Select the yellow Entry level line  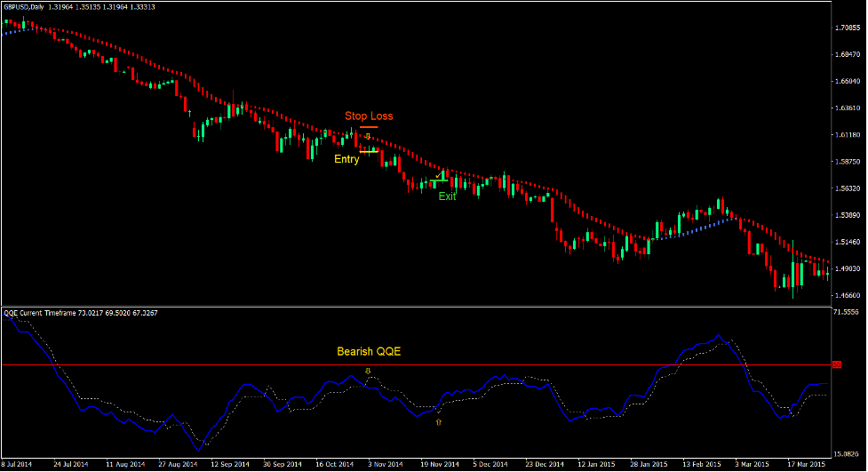pyautogui.click(x=370, y=151)
